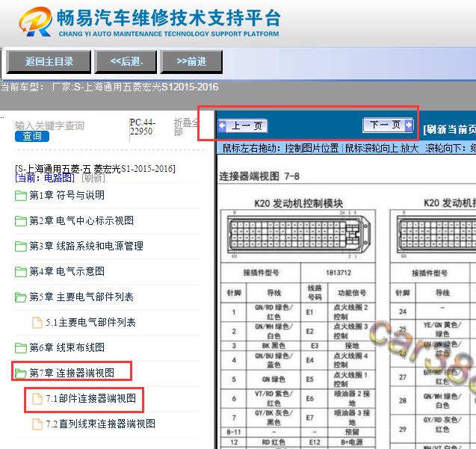Click the S-上海通用五菱 vehicle title in sidebar
Screen dimensions: 476x449
[x=95, y=169]
